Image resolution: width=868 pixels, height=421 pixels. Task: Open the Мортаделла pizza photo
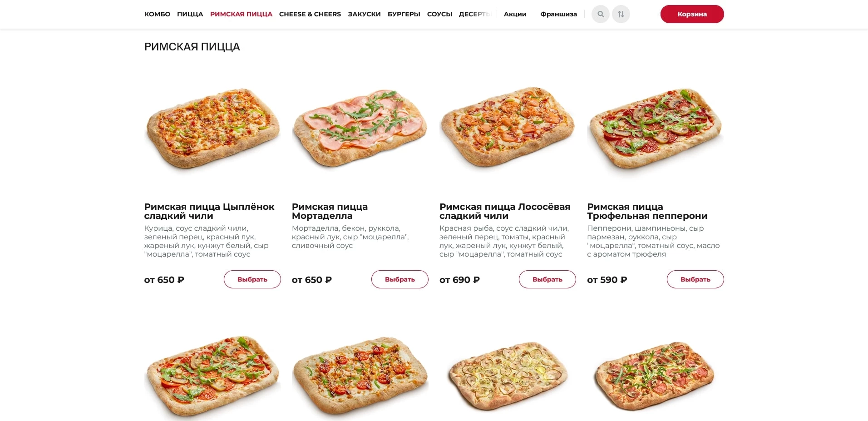(360, 128)
